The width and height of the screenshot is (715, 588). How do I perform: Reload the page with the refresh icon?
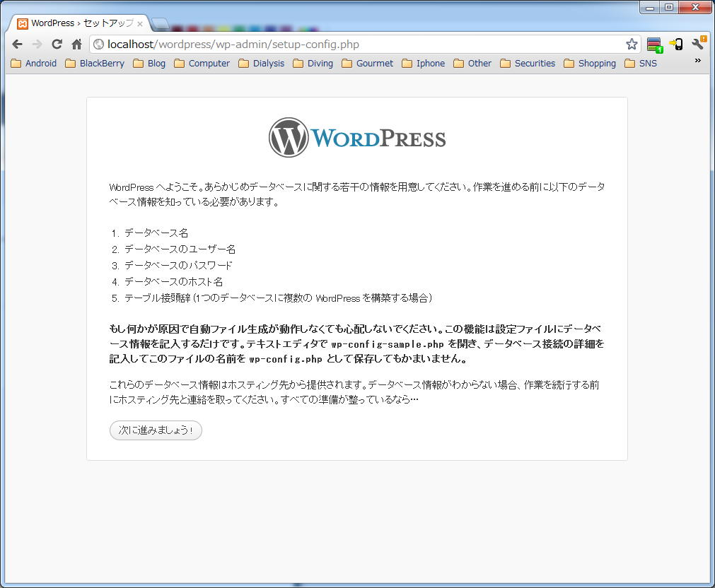57,45
